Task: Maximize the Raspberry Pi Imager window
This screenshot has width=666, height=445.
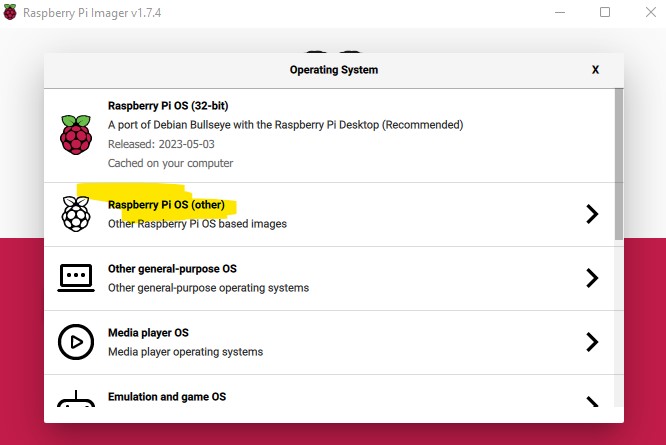Action: pos(605,12)
